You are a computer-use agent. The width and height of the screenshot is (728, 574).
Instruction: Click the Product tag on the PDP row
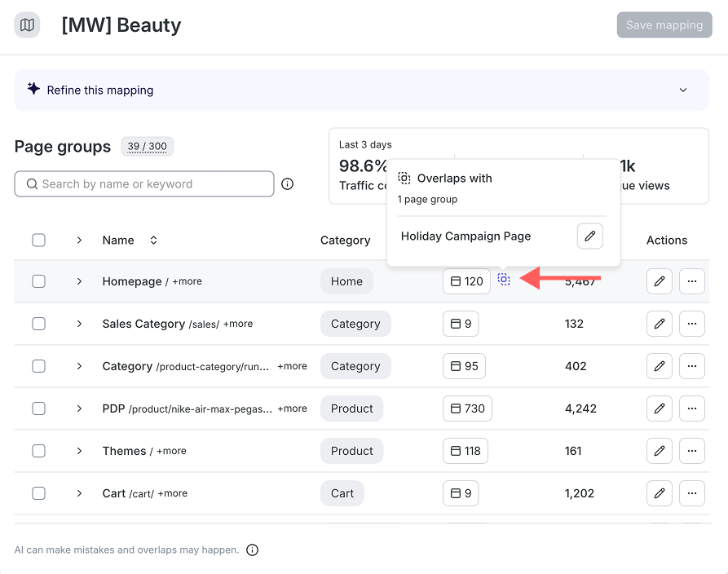[x=352, y=408]
